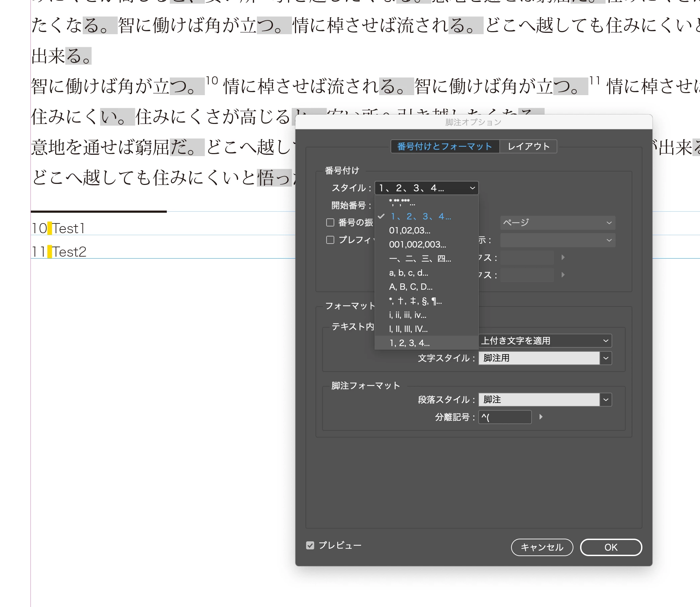The height and width of the screenshot is (607, 700).
Task: Pick the asterisk dagger symbol style
Action: click(415, 301)
